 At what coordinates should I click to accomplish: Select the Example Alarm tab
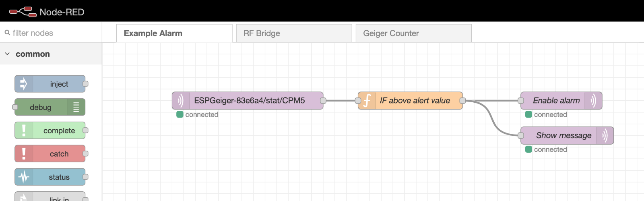(174, 33)
